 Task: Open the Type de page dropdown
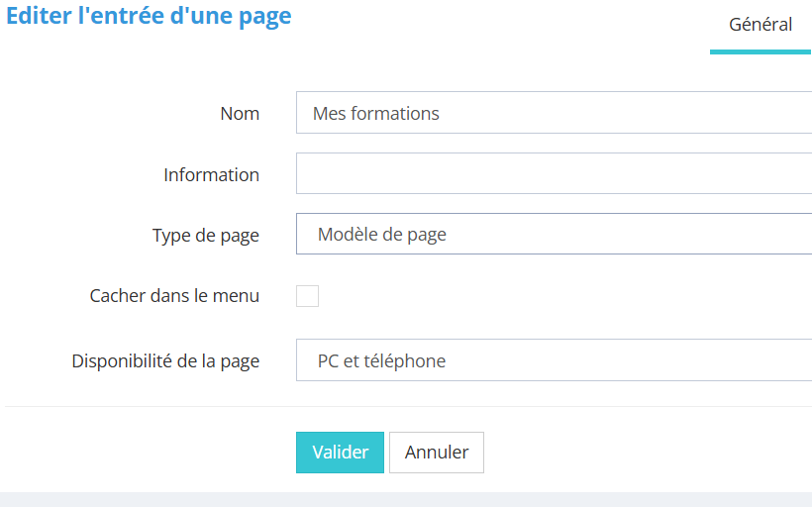[554, 235]
